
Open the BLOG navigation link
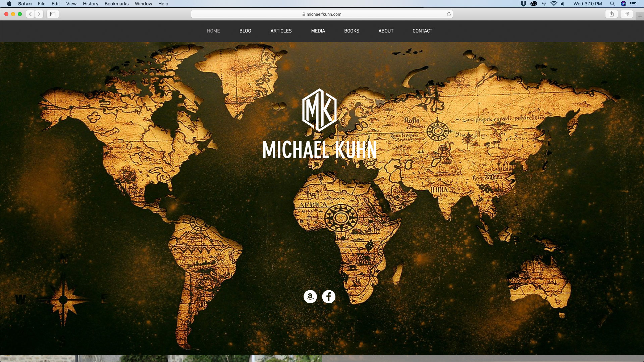(x=245, y=31)
